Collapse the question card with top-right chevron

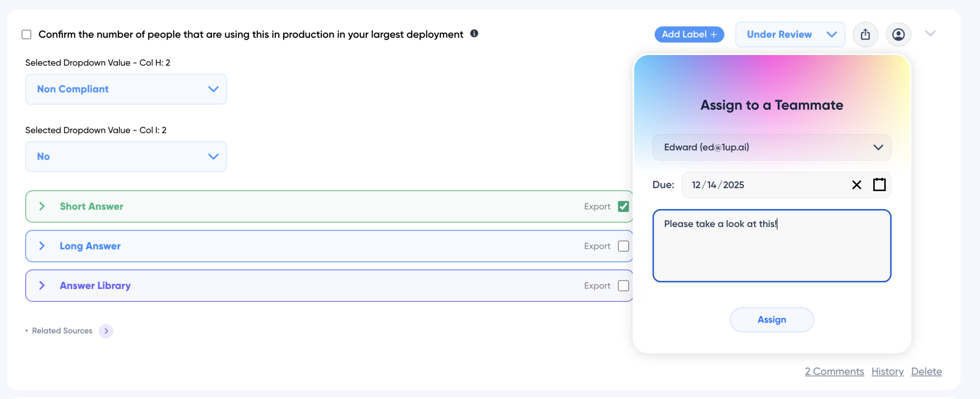[x=930, y=33]
